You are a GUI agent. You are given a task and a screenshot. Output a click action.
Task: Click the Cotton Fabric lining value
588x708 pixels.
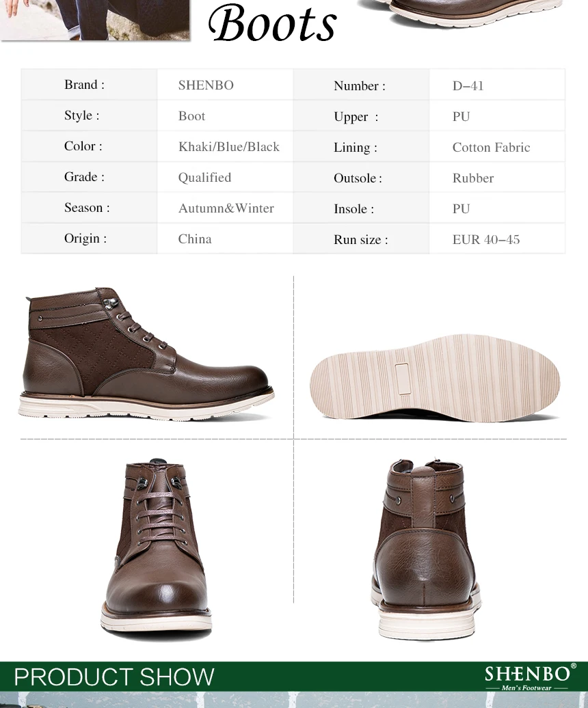[491, 147]
